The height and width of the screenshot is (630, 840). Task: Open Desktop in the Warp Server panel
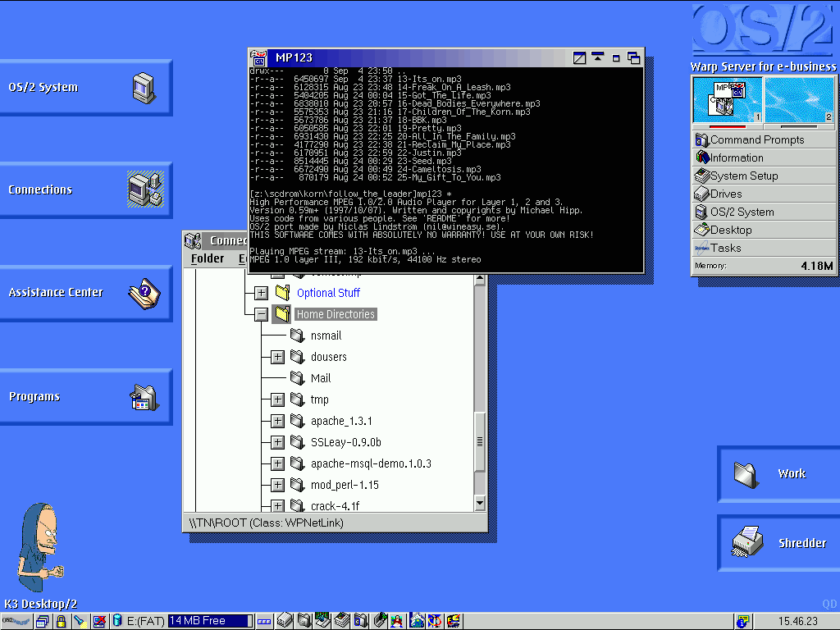coord(765,230)
